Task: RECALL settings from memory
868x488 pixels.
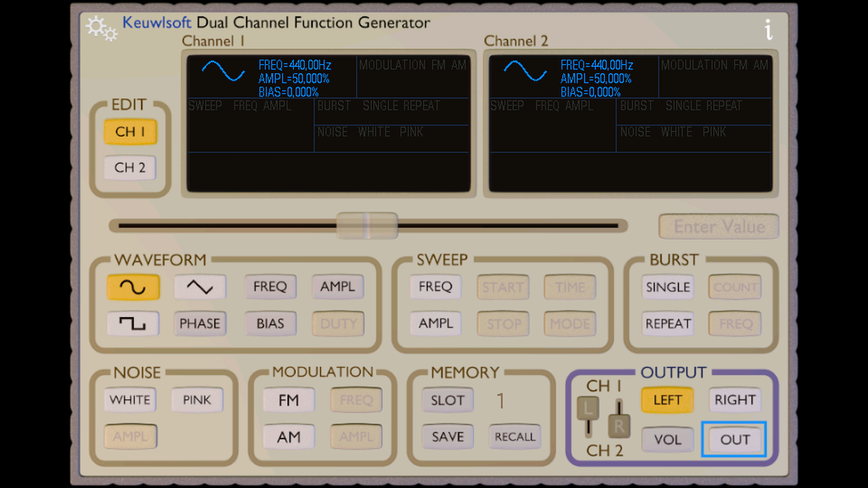Action: tap(515, 437)
